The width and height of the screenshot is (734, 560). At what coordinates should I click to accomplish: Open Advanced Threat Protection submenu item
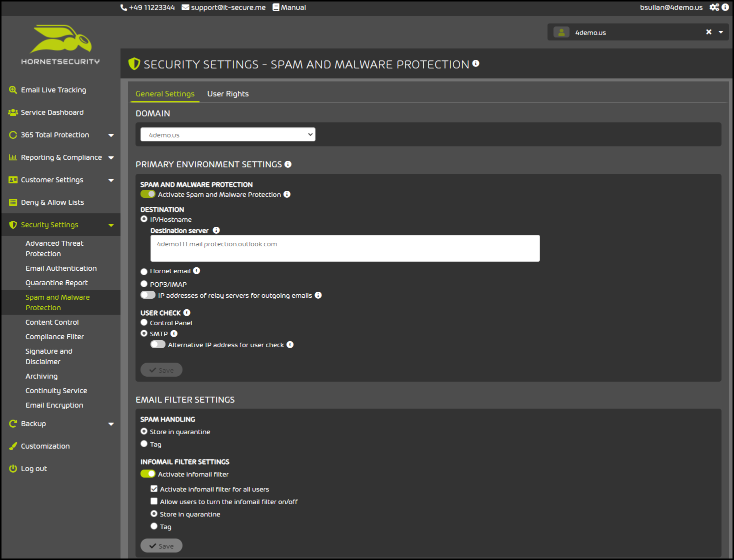54,248
